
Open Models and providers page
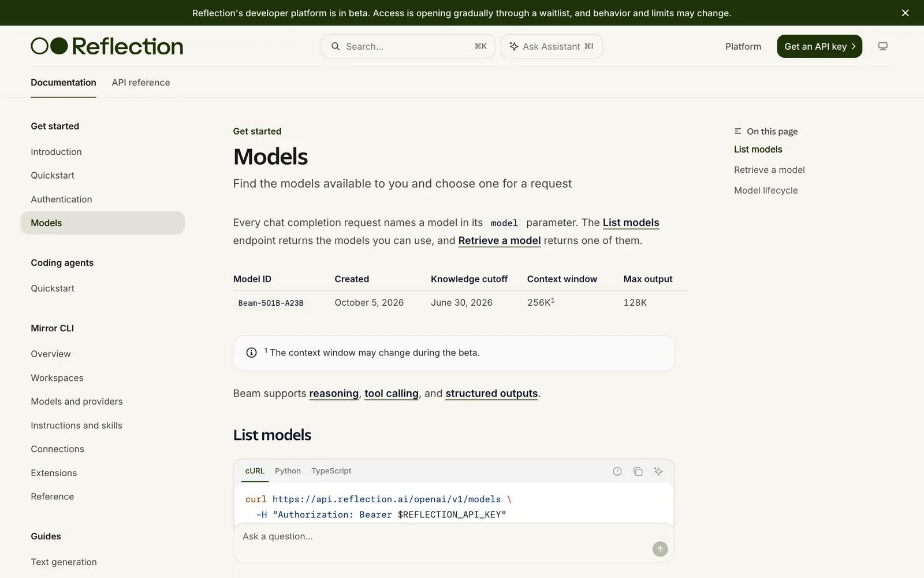pos(77,402)
